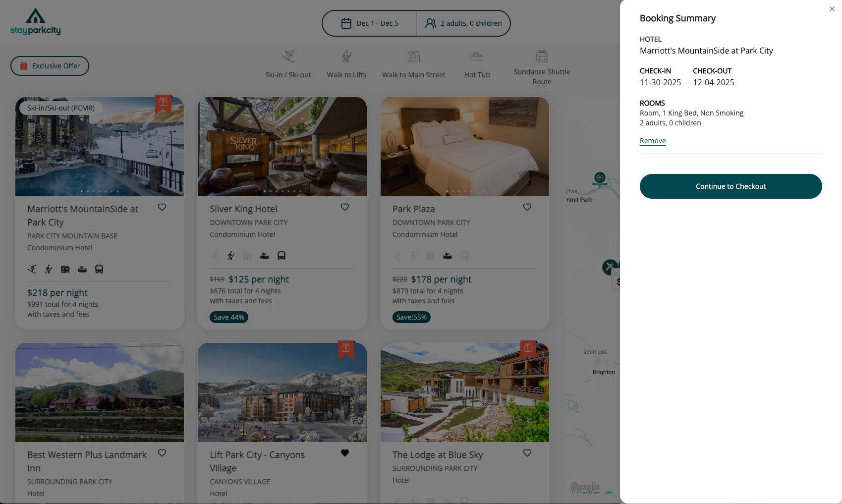Click the Brighton label on the map
842x504 pixels.
pos(604,372)
